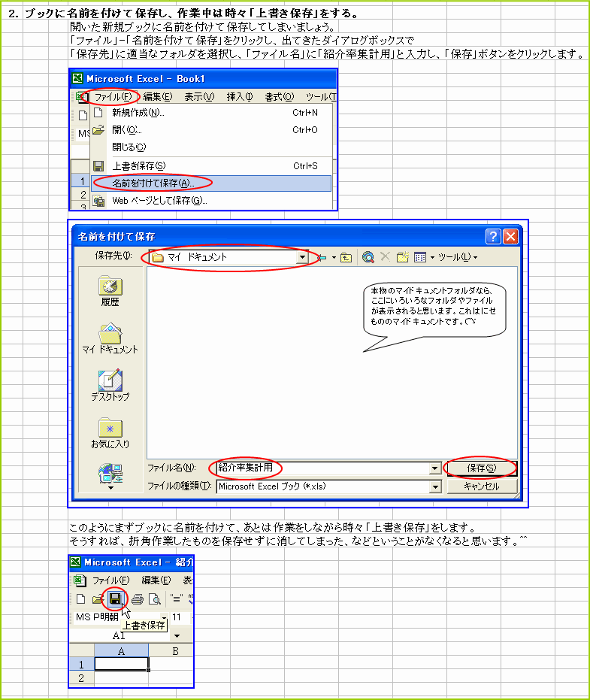Click the 保存(S) button
The height and width of the screenshot is (700, 590).
click(x=482, y=468)
